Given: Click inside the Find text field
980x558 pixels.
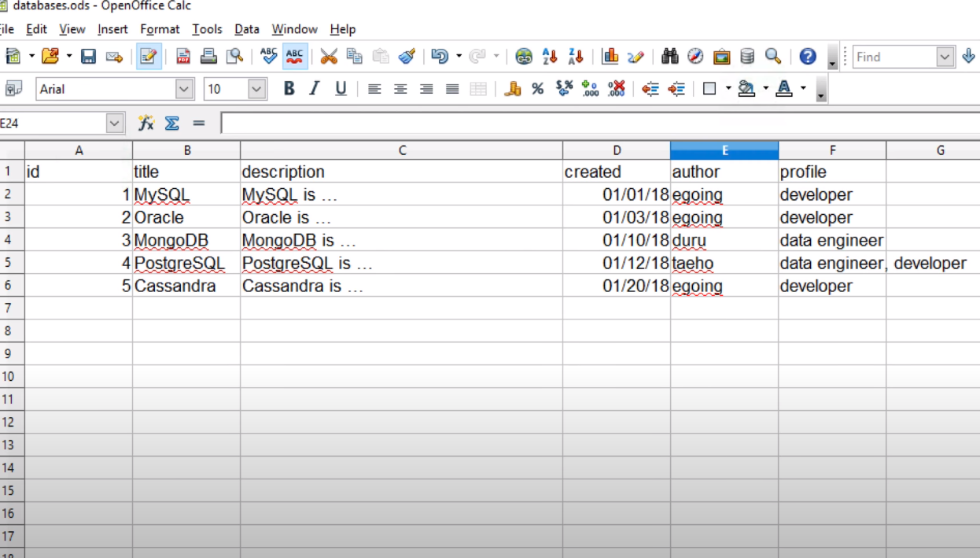Looking at the screenshot, I should [894, 57].
